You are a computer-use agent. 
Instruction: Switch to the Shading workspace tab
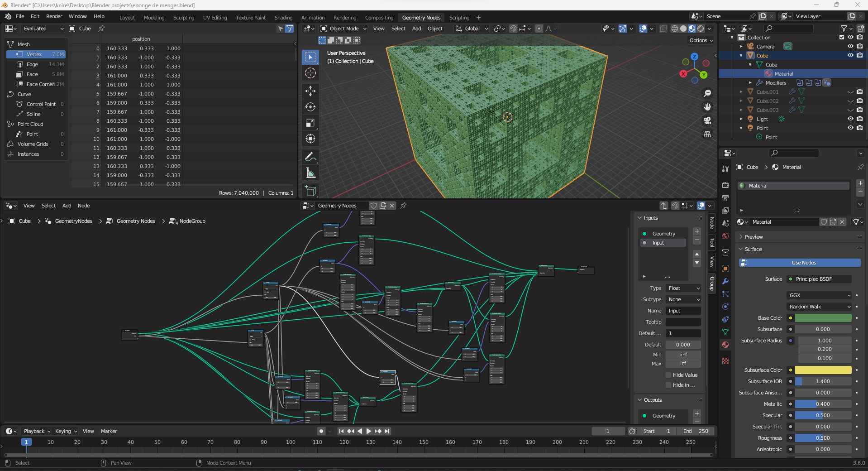pos(283,18)
